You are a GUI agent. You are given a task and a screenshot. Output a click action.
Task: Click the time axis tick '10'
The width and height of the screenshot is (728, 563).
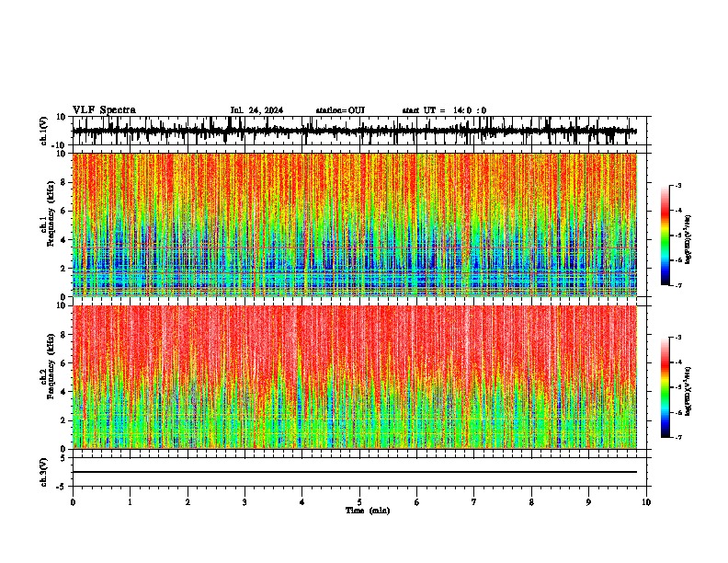pyautogui.click(x=646, y=502)
